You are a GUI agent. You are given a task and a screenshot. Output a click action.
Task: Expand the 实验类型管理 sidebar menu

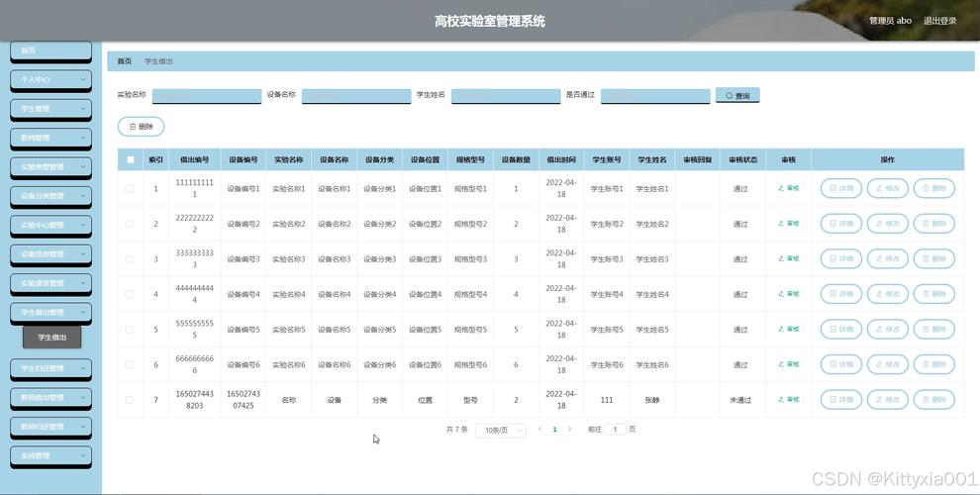point(51,167)
